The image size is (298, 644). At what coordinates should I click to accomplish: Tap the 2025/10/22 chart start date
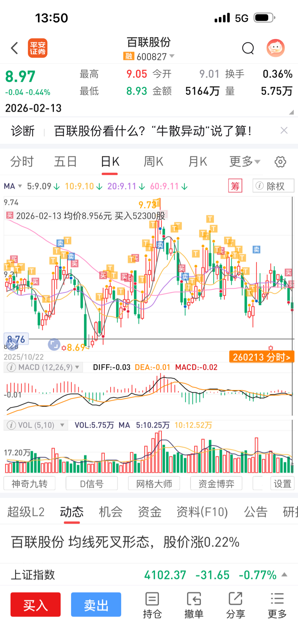[x=24, y=357]
